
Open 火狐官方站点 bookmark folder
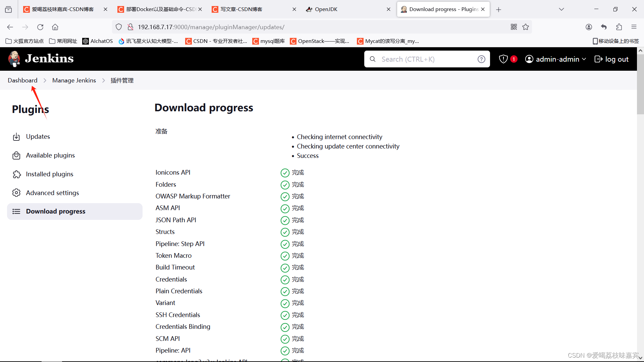(x=25, y=41)
